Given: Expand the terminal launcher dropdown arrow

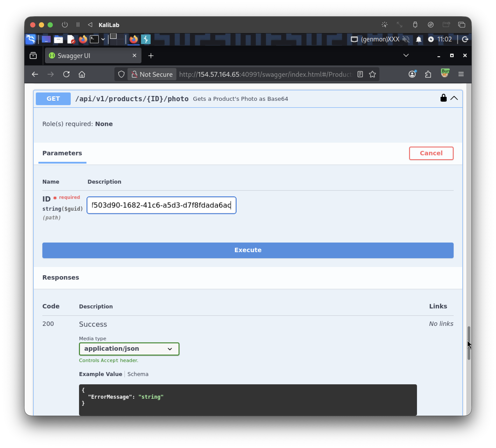Looking at the screenshot, I should (103, 39).
